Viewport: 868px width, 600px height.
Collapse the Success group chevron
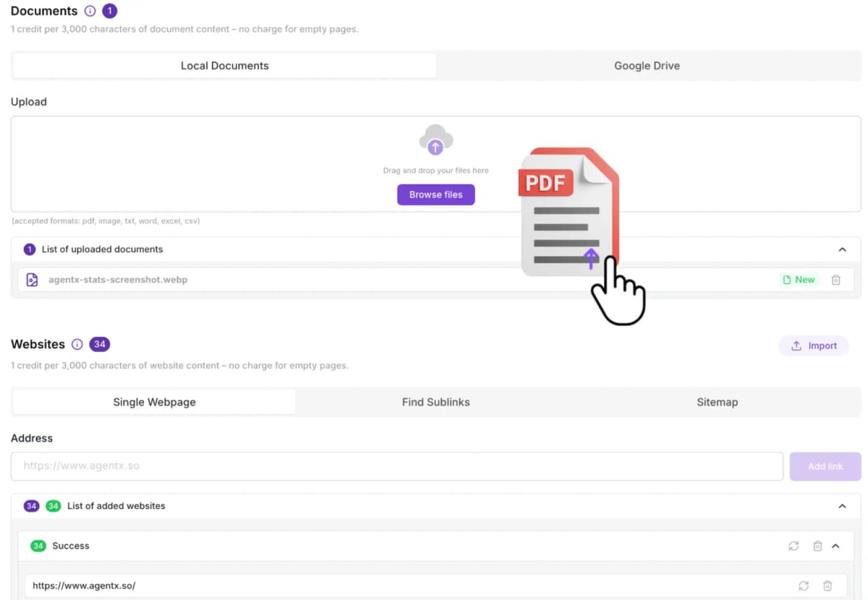click(836, 546)
